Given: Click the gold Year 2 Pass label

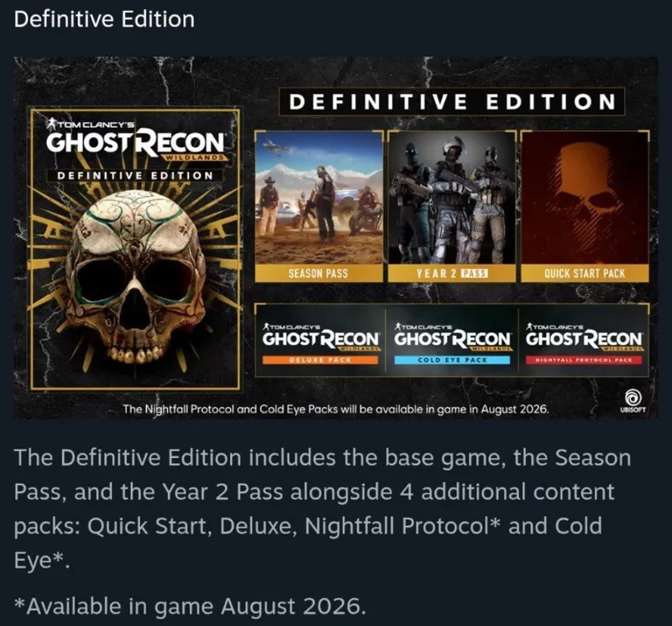Looking at the screenshot, I should [452, 273].
